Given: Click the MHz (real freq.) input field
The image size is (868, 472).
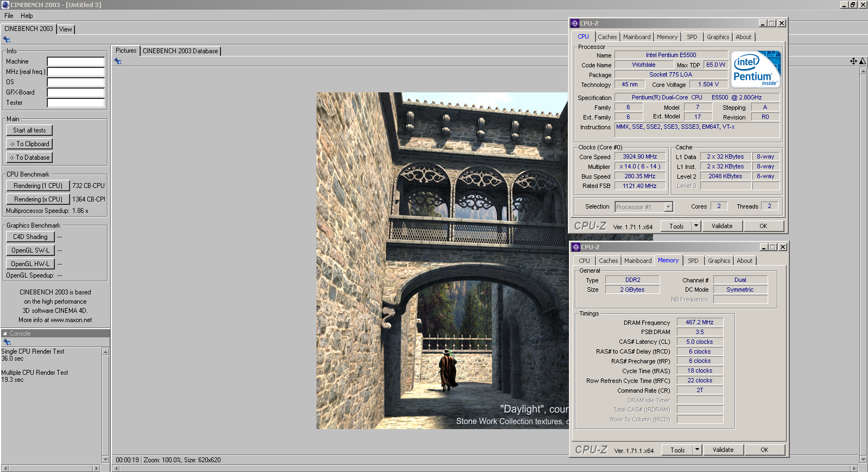Looking at the screenshot, I should [75, 72].
